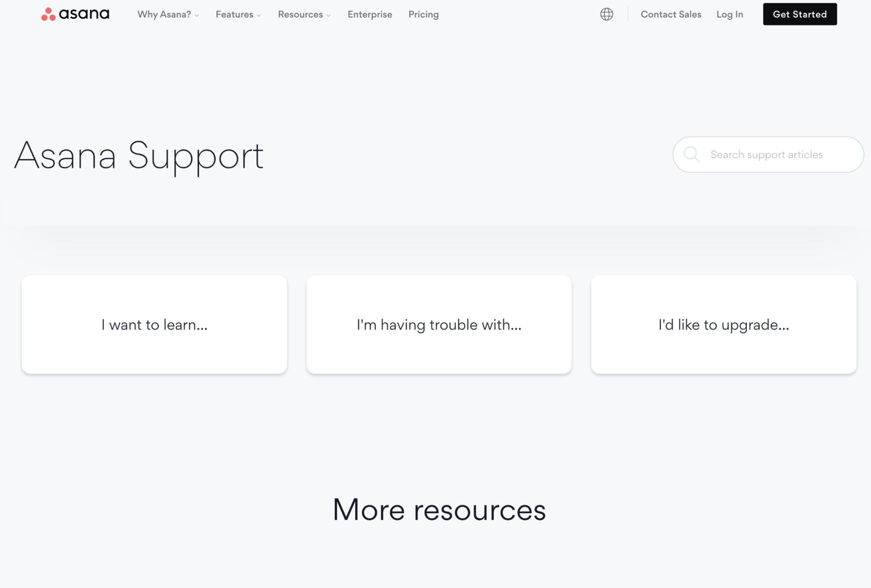The height and width of the screenshot is (588, 871).
Task: Click the search magnifier icon
Action: point(691,155)
